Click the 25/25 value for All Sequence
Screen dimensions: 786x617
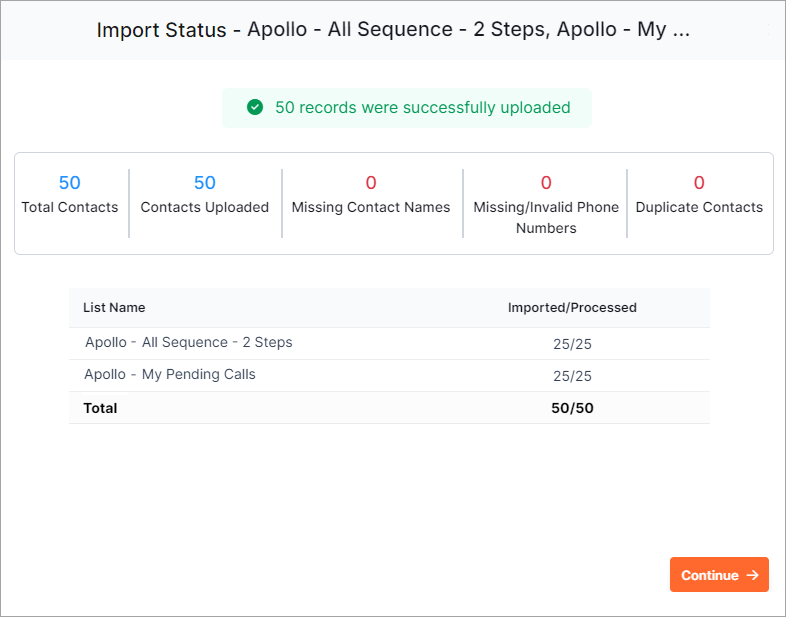pos(572,344)
